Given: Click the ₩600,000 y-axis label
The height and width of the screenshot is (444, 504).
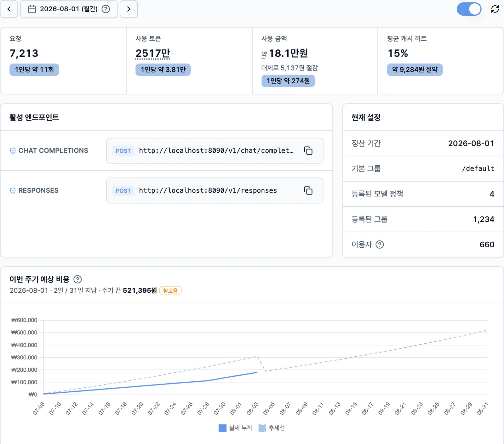Looking at the screenshot, I should click(x=24, y=320).
